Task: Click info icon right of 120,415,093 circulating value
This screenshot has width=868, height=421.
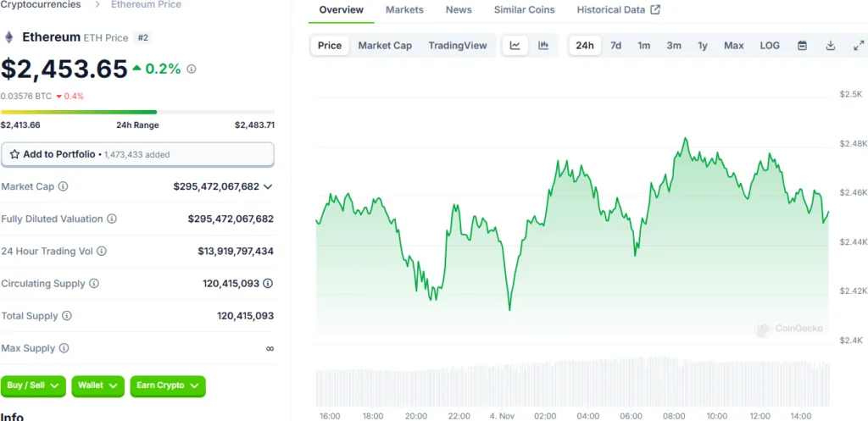Action: 268,283
